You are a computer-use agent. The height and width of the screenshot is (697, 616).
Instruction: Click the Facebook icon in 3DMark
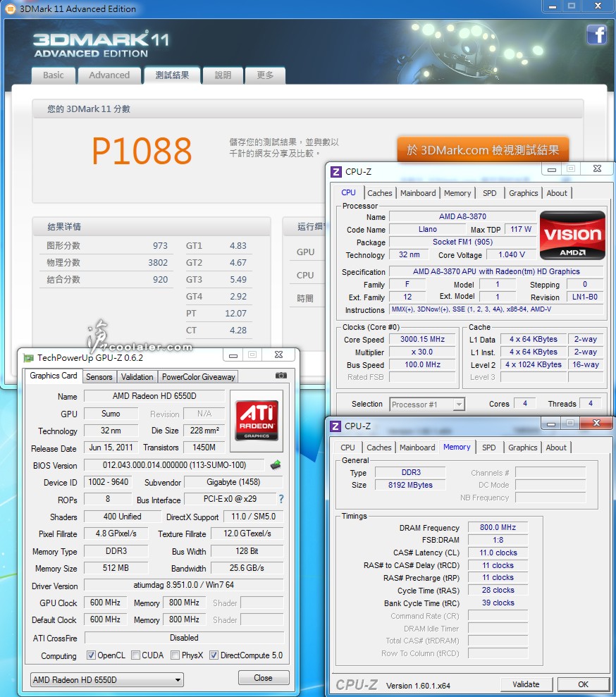(596, 35)
